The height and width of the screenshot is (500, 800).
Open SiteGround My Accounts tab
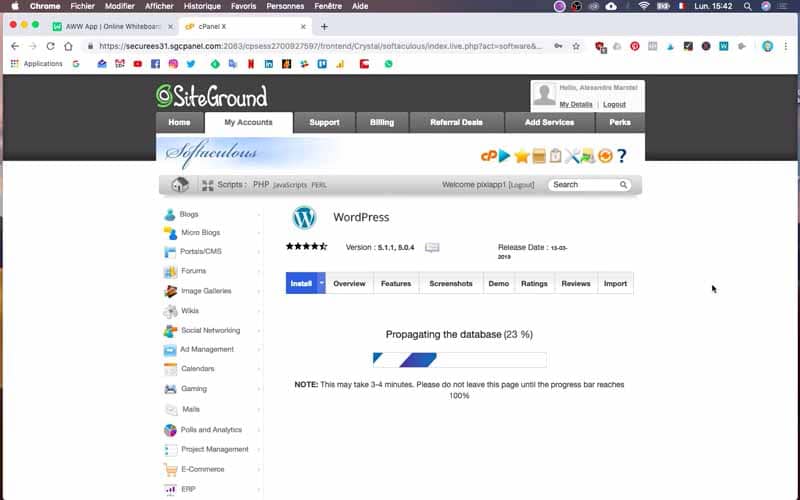(x=248, y=122)
